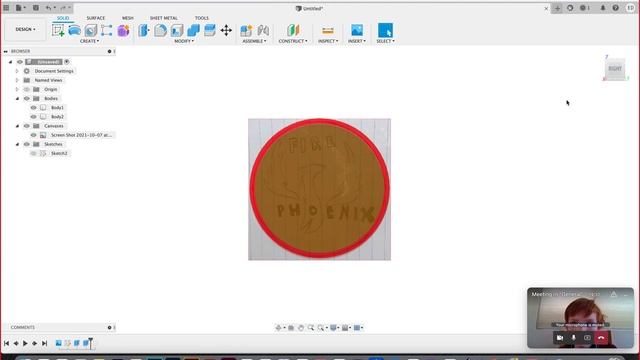Activate the Move/Copy arrows tool
640x360 pixels.
click(x=226, y=30)
